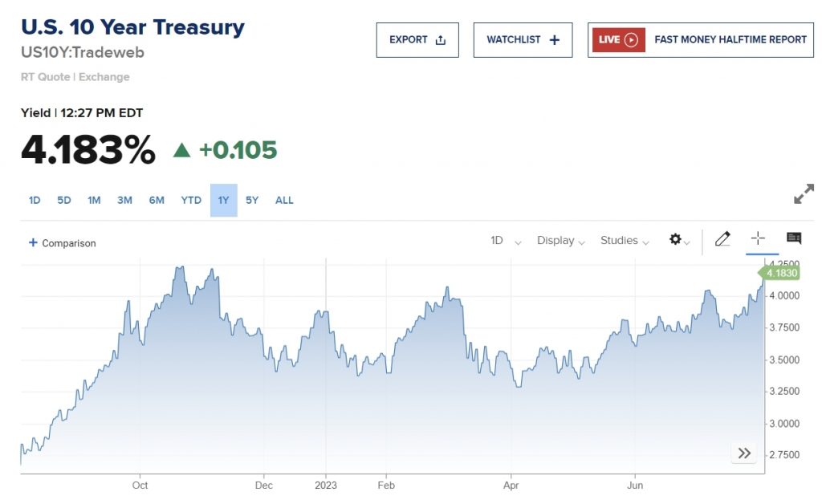Click the pencil draw tool icon
822x504 pixels.
(722, 238)
